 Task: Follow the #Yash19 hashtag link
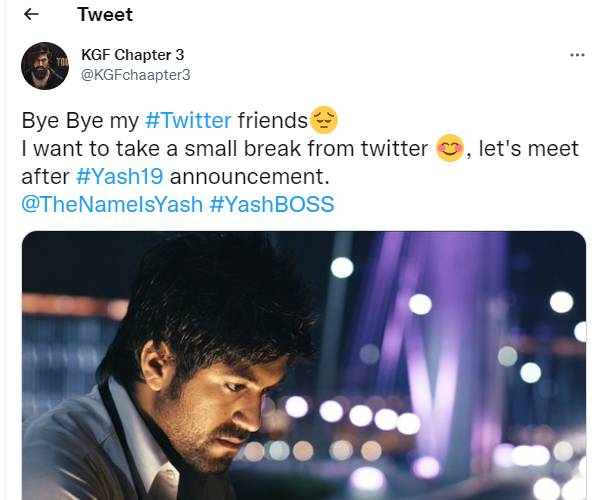(114, 177)
